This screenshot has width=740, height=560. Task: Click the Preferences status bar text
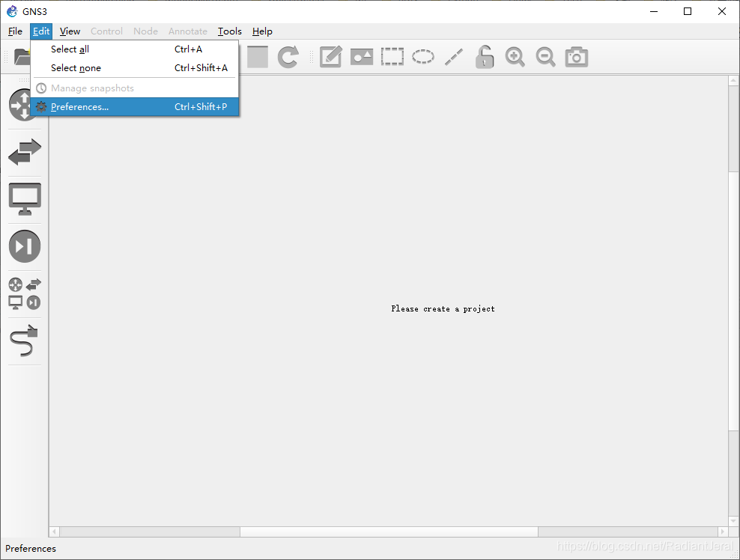[31, 549]
